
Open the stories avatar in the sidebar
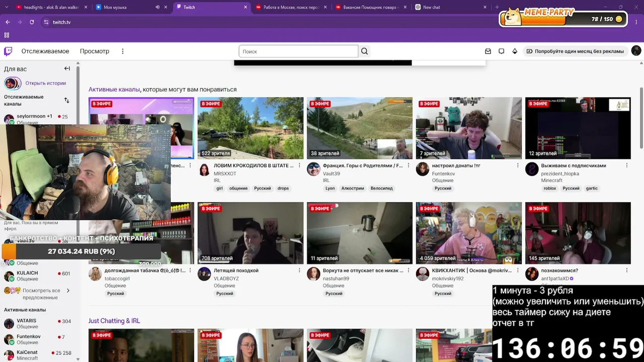12,83
